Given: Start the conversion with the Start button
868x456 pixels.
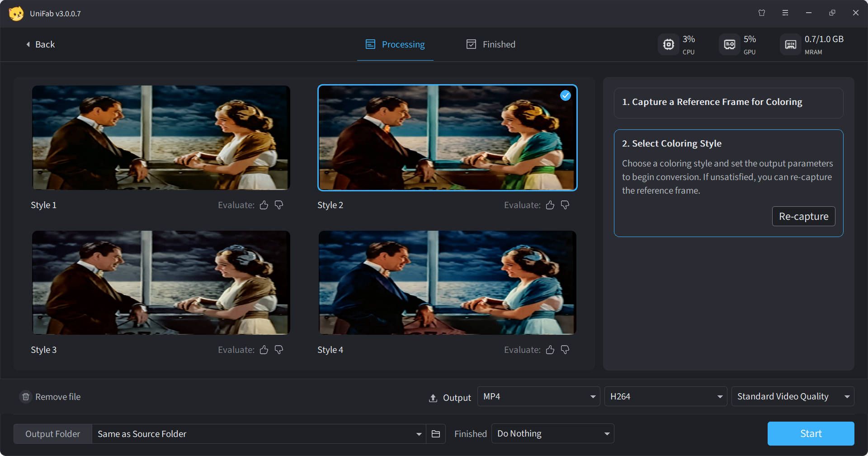Looking at the screenshot, I should pos(811,433).
